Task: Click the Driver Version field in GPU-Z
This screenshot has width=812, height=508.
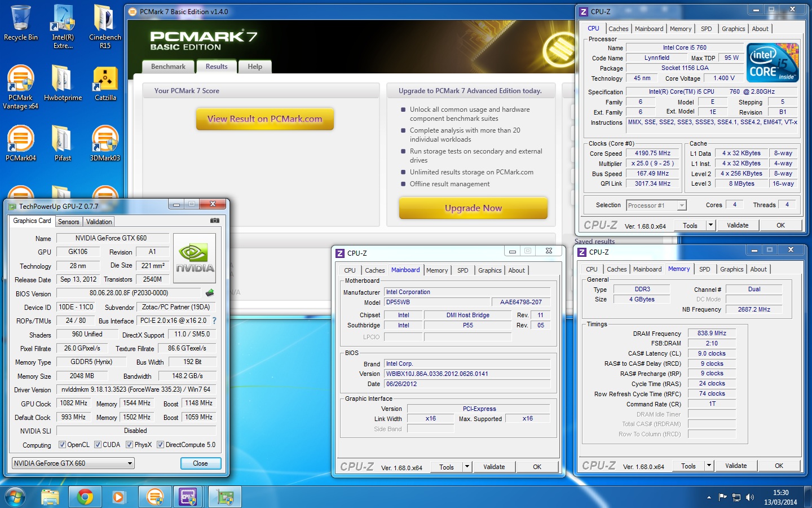Action: [x=136, y=389]
